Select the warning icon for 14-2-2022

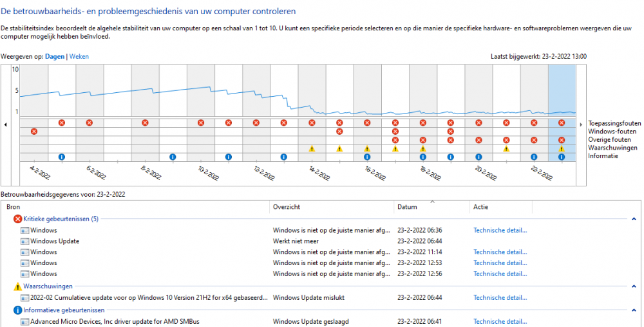[x=312, y=148]
